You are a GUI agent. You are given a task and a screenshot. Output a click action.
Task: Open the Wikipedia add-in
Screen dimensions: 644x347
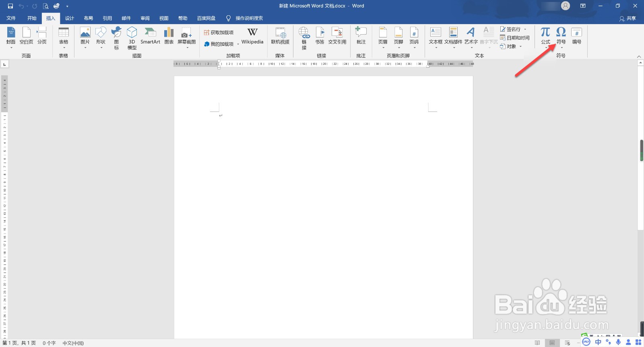pos(252,36)
